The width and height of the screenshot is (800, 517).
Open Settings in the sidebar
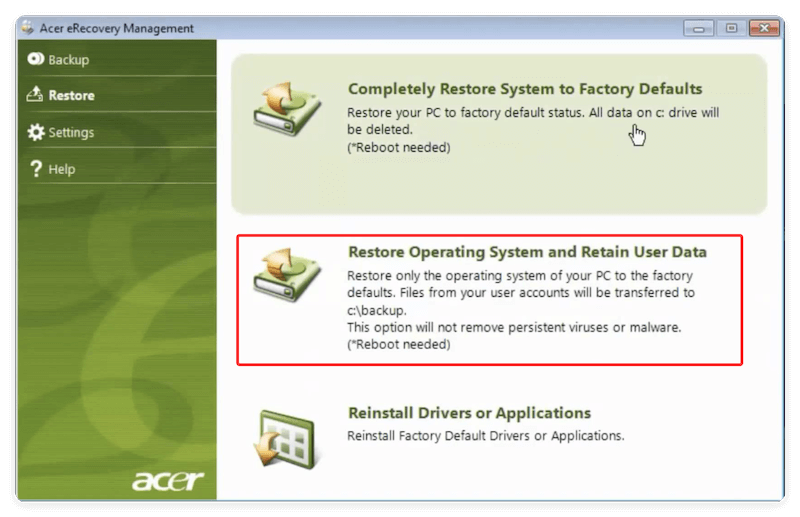[x=117, y=132]
